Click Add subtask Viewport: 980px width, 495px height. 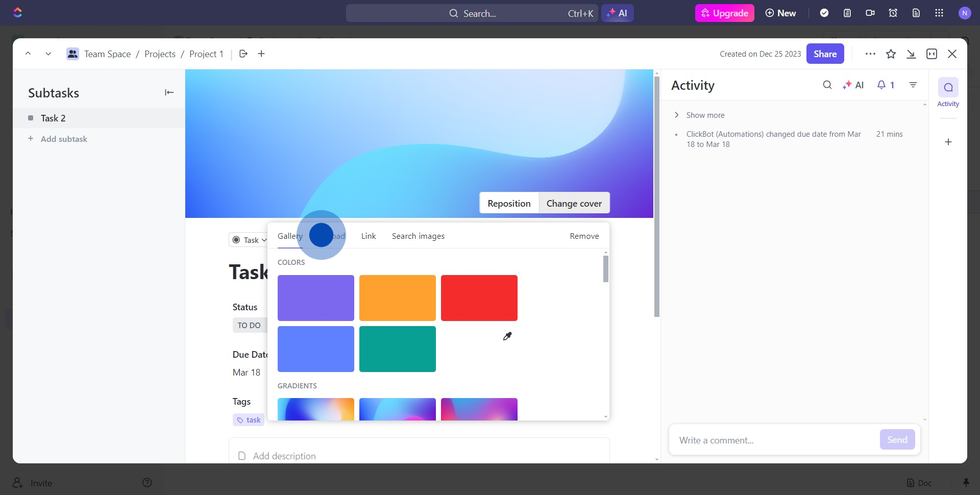[x=64, y=139]
